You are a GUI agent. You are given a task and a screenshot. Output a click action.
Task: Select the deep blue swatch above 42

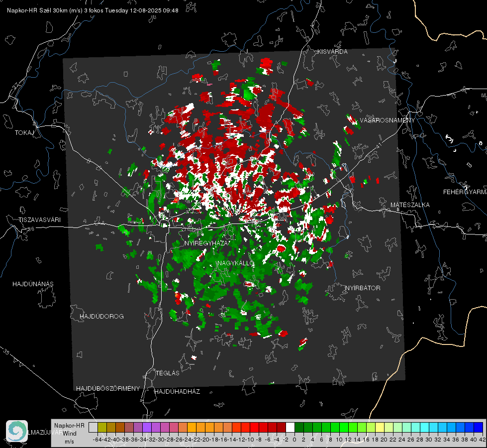tap(479, 428)
